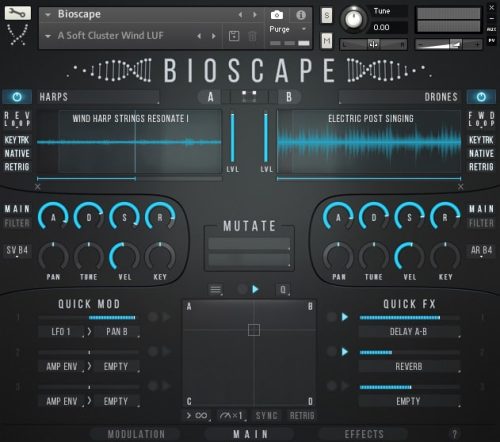The height and width of the screenshot is (442, 500).
Task: Click SV B4 filter type button
Action: [17, 250]
